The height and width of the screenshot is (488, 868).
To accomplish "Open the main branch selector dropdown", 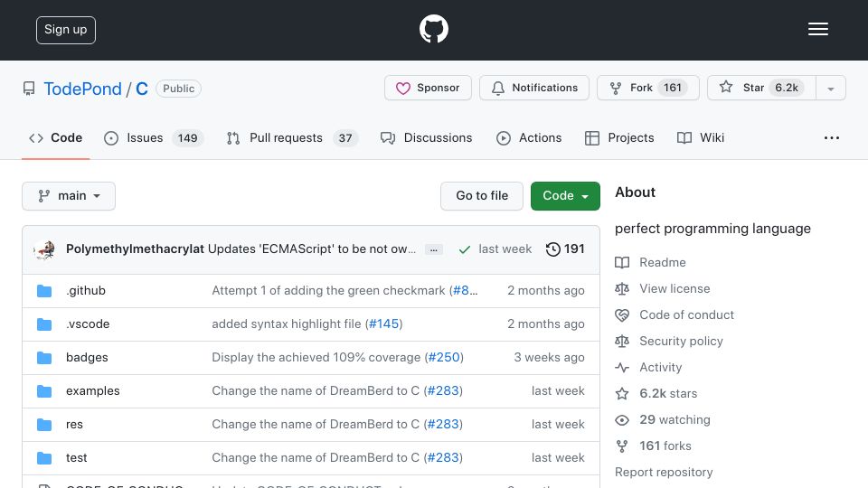I will [69, 196].
